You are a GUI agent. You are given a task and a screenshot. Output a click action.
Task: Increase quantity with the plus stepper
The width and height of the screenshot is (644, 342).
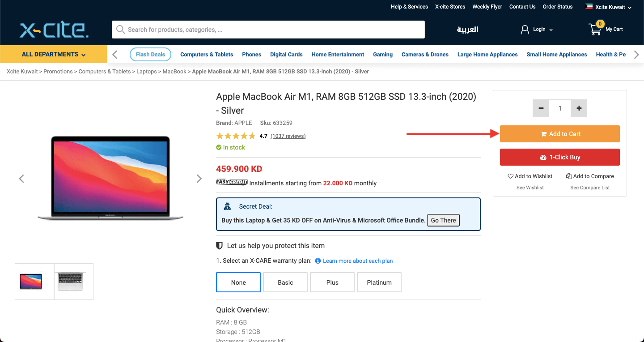coord(579,108)
